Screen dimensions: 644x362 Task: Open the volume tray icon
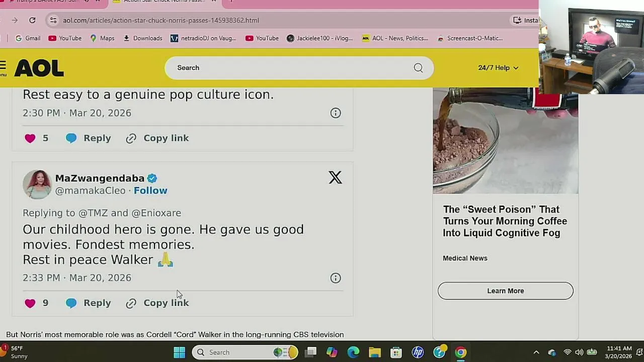[579, 352]
